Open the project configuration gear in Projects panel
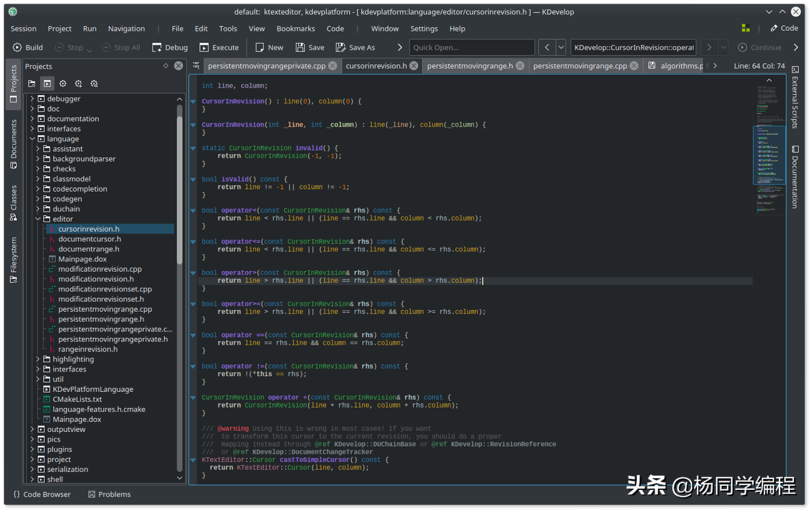The width and height of the screenshot is (812, 512). click(63, 84)
